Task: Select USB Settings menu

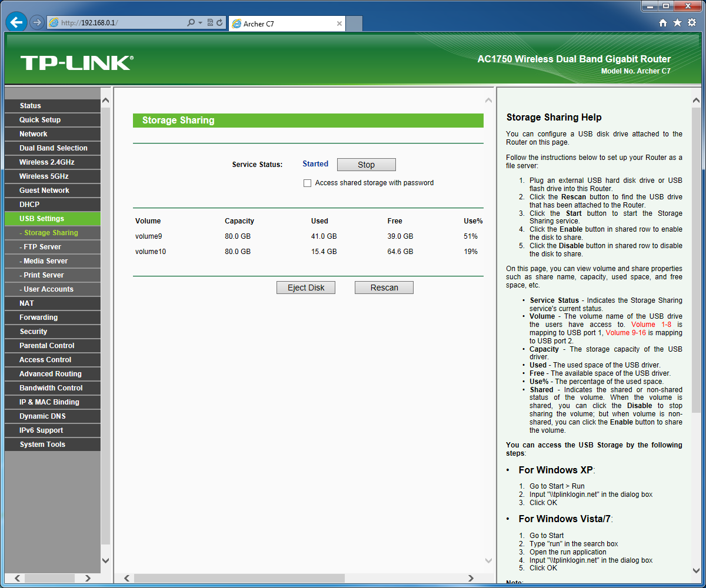Action: (52, 219)
